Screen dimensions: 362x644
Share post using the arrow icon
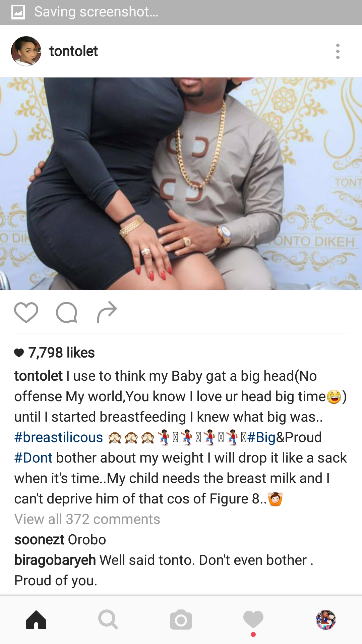107,312
